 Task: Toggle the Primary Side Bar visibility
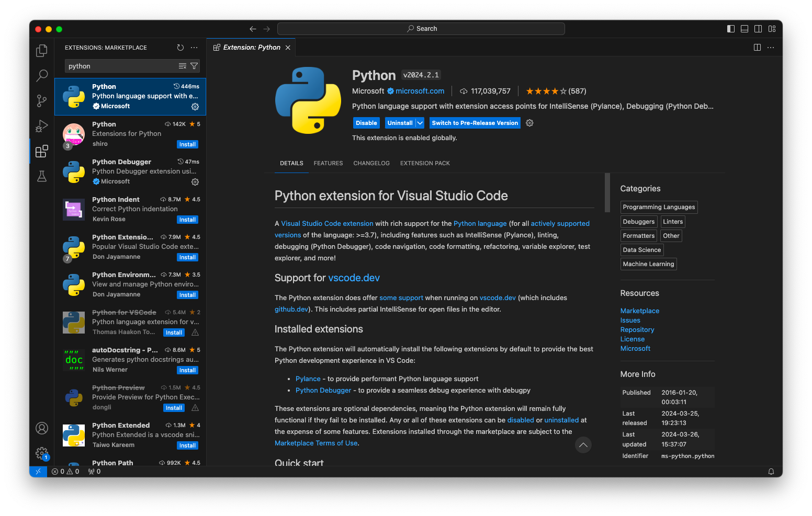point(730,29)
